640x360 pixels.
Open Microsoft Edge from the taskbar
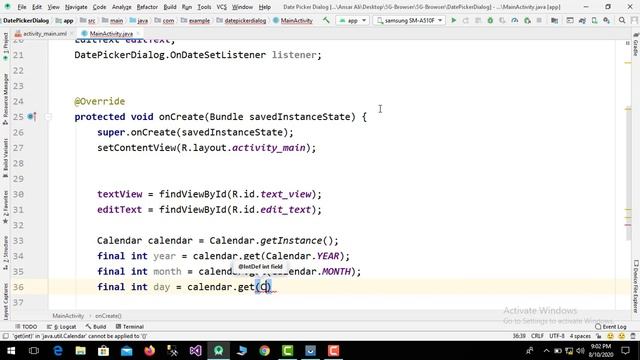point(58,351)
